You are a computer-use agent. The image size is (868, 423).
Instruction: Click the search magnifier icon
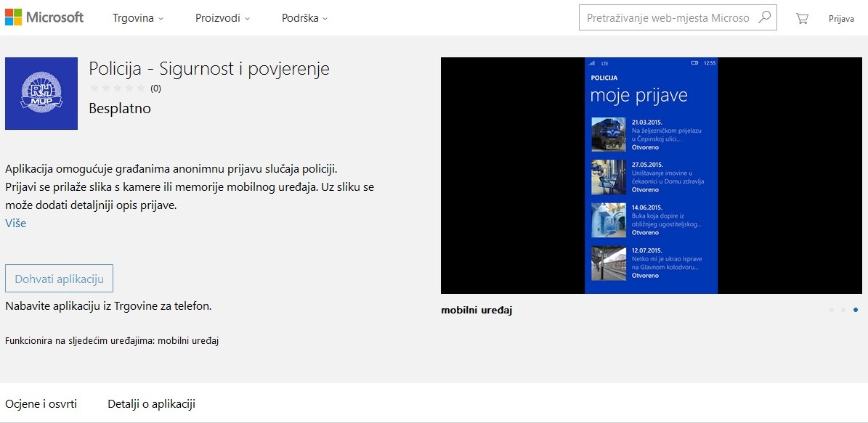[x=764, y=17]
